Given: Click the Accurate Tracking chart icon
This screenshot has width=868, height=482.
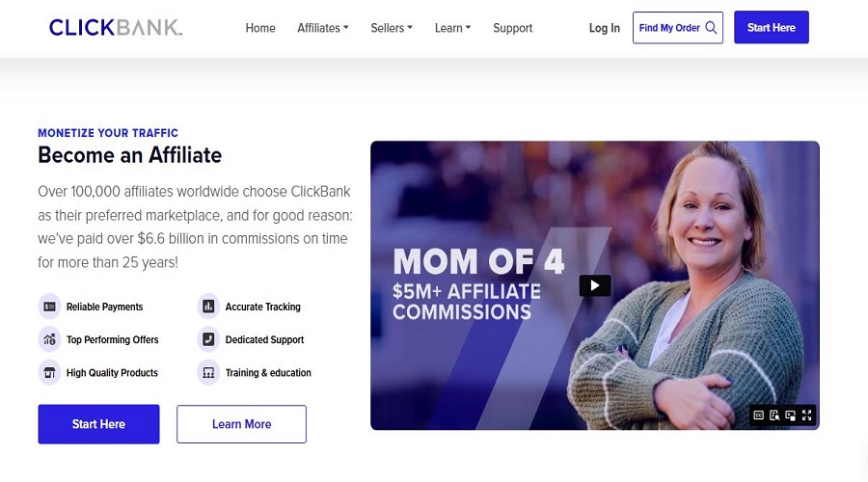Looking at the screenshot, I should pyautogui.click(x=208, y=307).
